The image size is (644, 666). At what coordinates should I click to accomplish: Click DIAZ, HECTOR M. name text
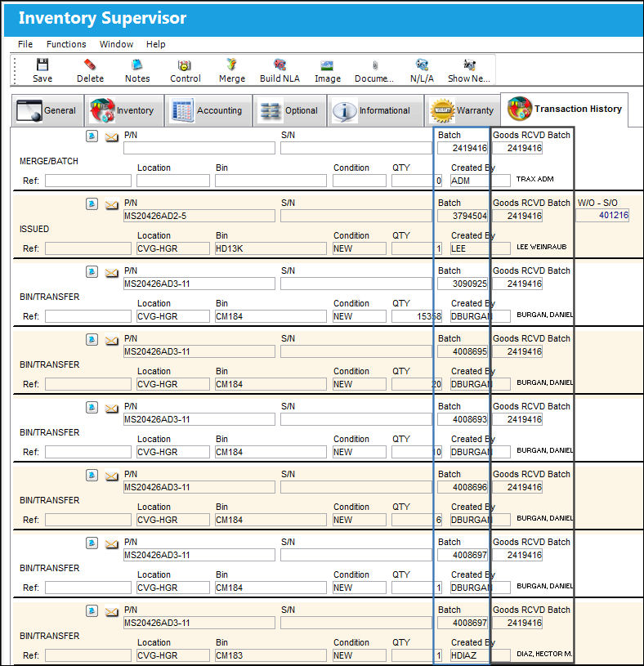click(544, 654)
